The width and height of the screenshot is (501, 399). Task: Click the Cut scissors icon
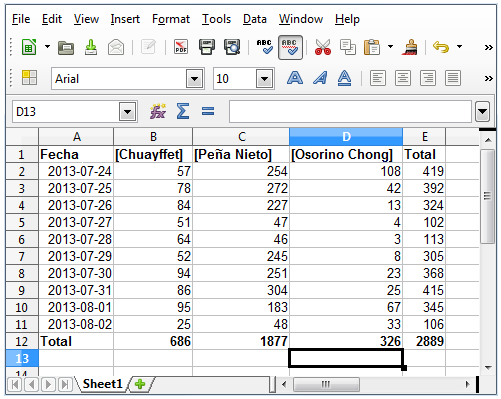pyautogui.click(x=323, y=47)
